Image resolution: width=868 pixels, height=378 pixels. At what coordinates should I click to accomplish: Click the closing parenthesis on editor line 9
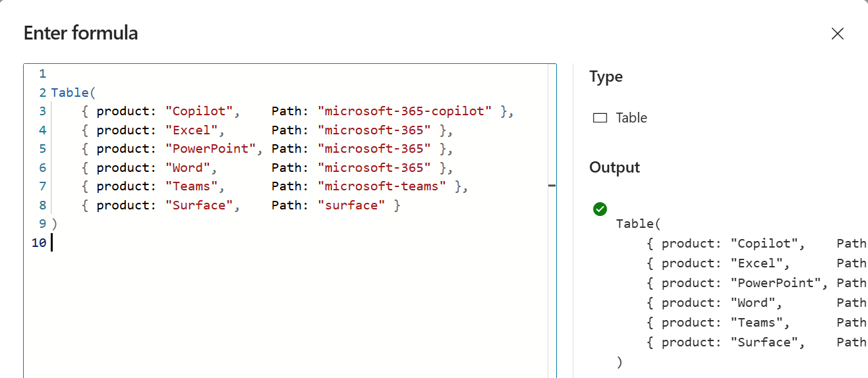tap(55, 224)
